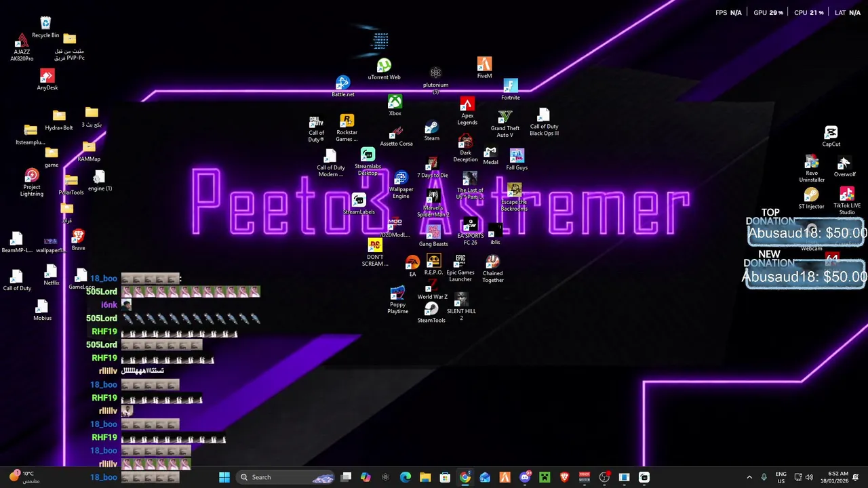This screenshot has width=868, height=488.
Task: Open Microsoft Store from the taskbar
Action: pos(445,477)
